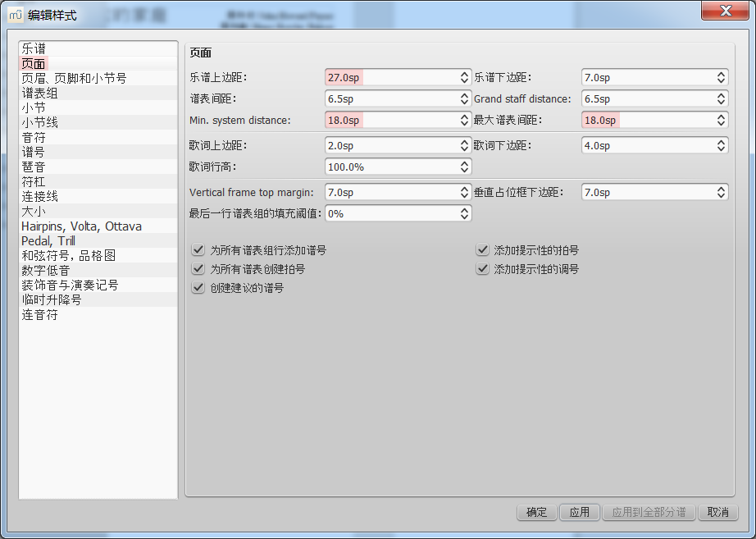Close the 编辑样式 dialog window
Viewport: 756px width, 539px height.
(x=725, y=11)
